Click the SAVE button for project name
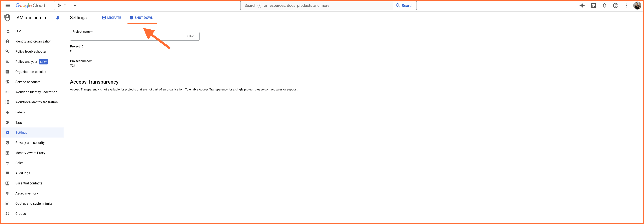This screenshot has width=644, height=224. [191, 36]
